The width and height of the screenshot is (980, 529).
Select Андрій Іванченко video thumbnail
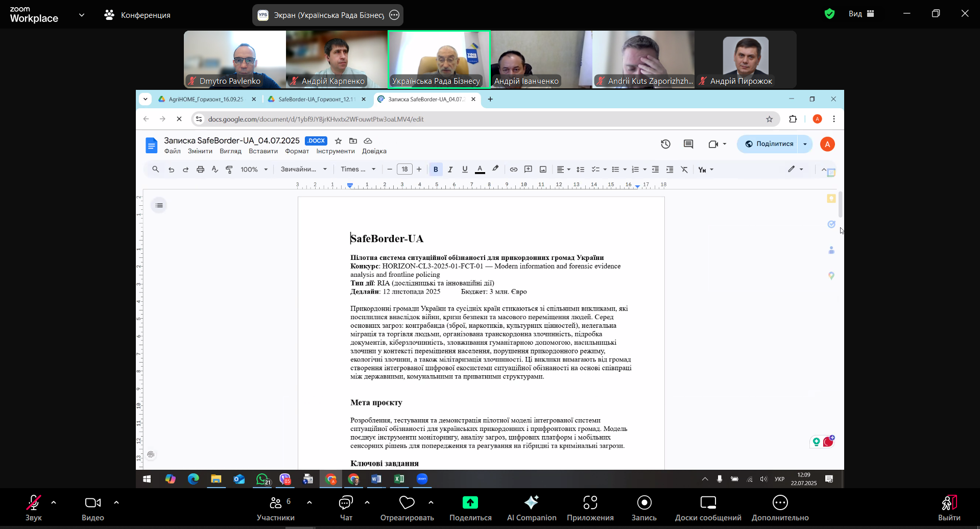541,59
